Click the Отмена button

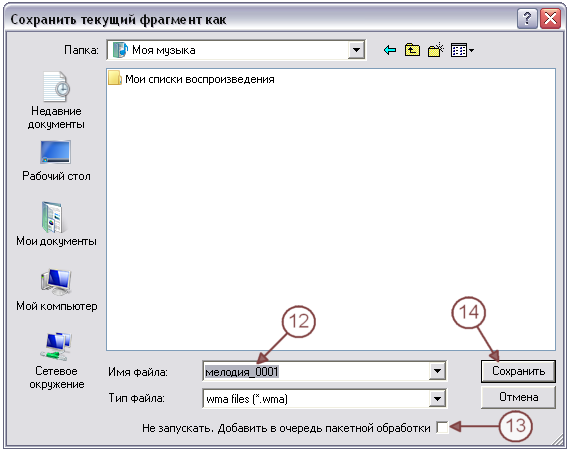[x=518, y=397]
